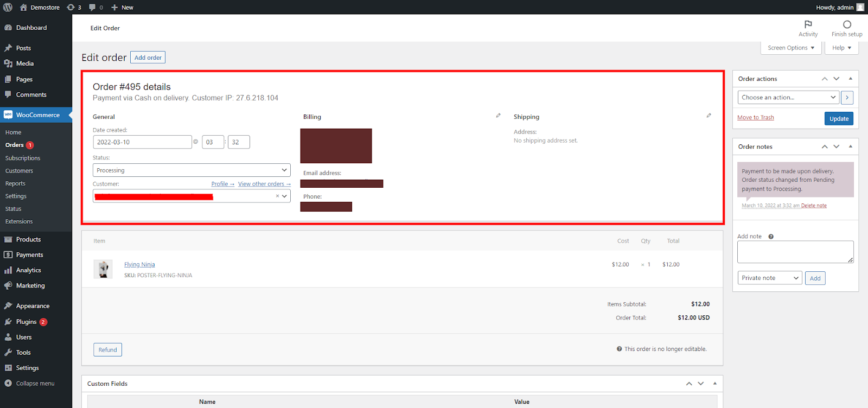Screen dimensions: 868x408
Task: Click the Move to Trash link
Action: pos(756,118)
